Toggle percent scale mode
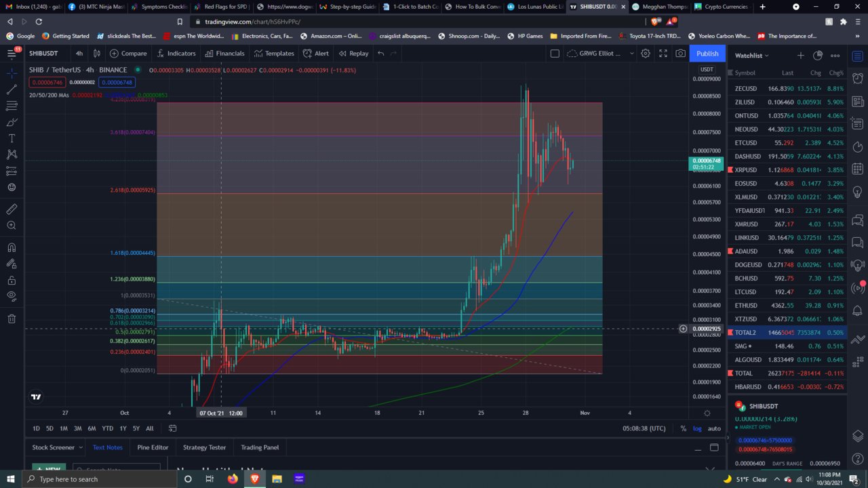This screenshot has height=488, width=868. click(683, 428)
